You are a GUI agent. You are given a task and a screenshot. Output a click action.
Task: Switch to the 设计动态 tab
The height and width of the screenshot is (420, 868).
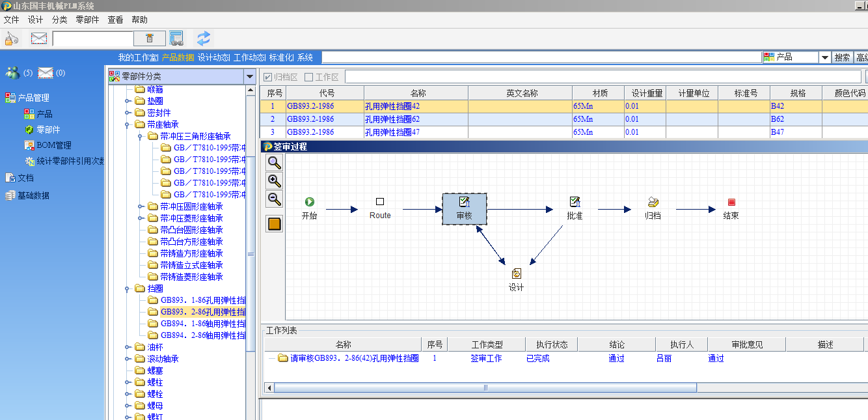(x=213, y=57)
